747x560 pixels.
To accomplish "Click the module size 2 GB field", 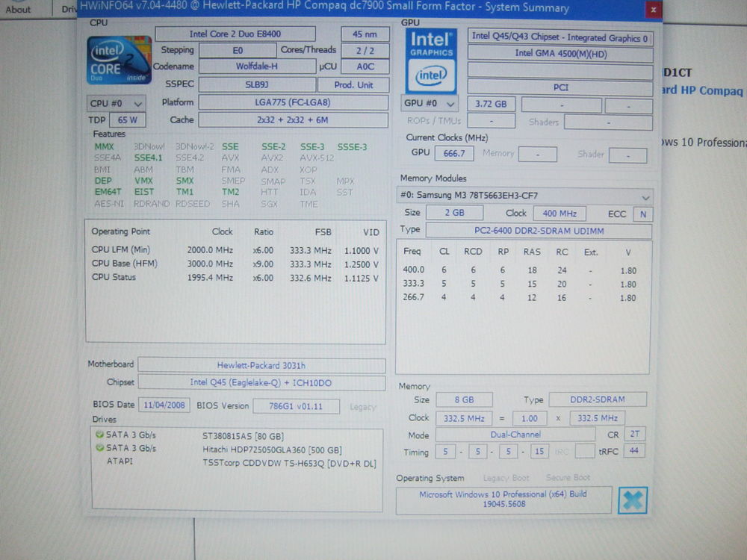I will click(454, 213).
